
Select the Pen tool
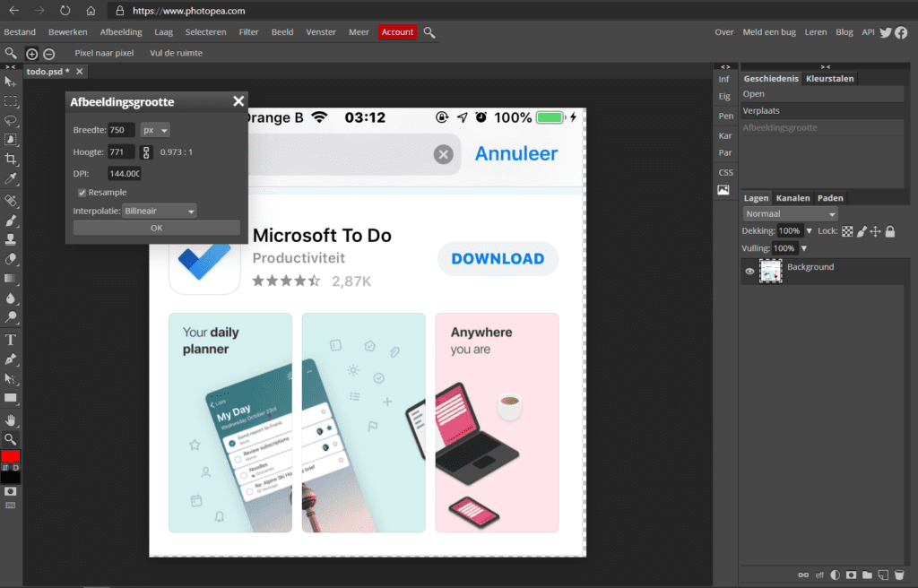click(x=11, y=359)
